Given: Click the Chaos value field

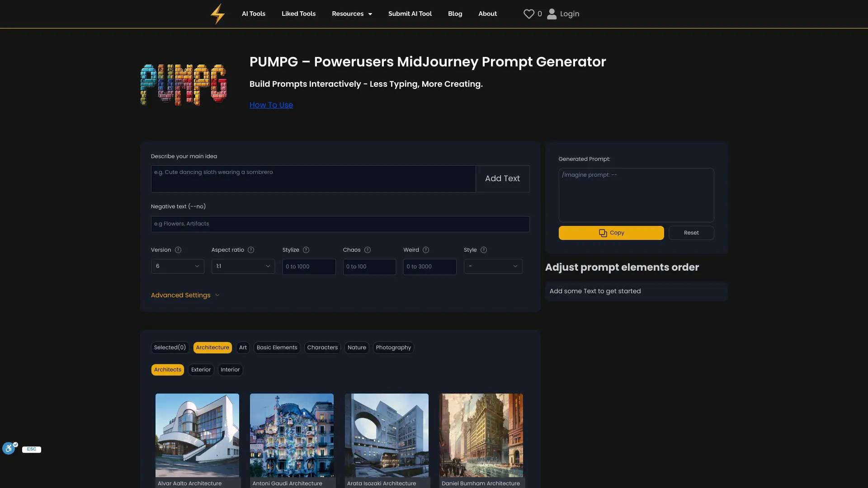Looking at the screenshot, I should click(x=369, y=267).
